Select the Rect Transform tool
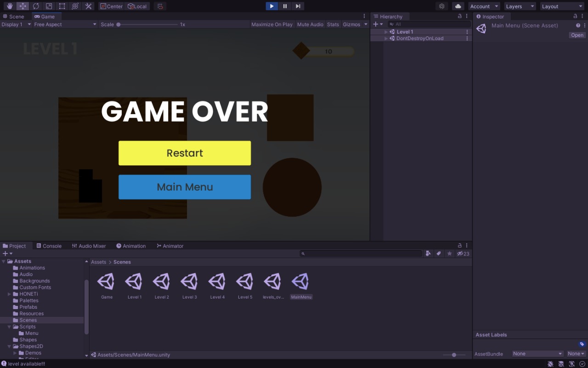 point(62,6)
